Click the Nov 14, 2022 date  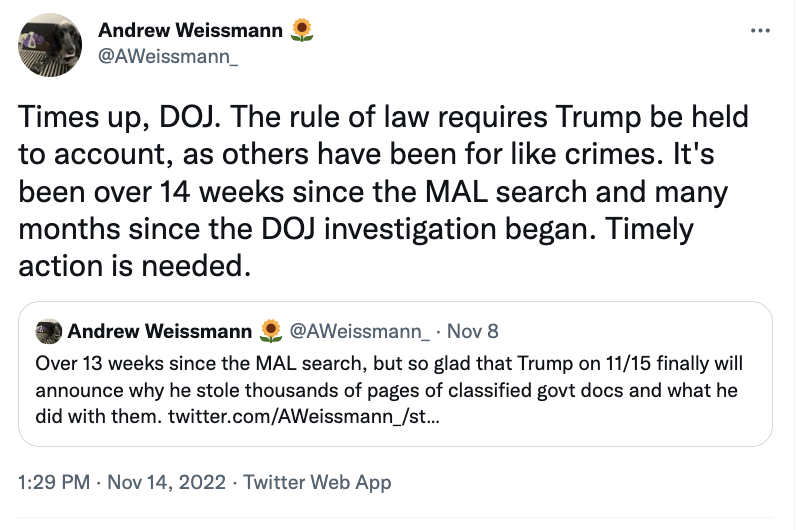tap(167, 482)
